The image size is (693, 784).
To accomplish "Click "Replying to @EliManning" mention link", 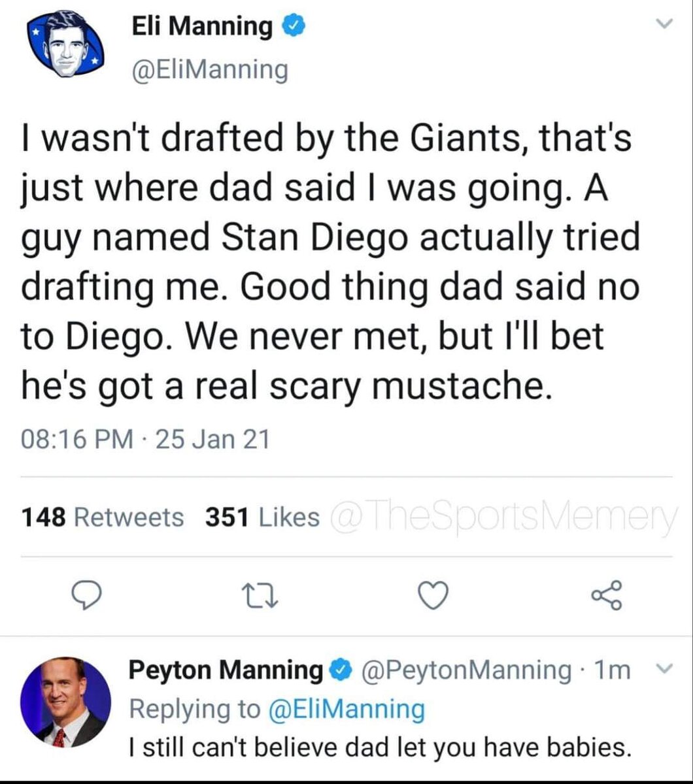I will pos(346,708).
